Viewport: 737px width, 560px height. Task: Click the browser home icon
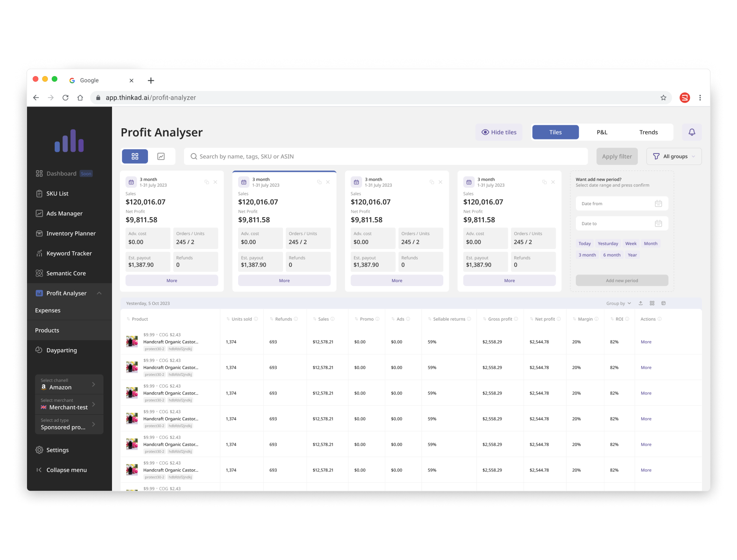[x=80, y=97]
